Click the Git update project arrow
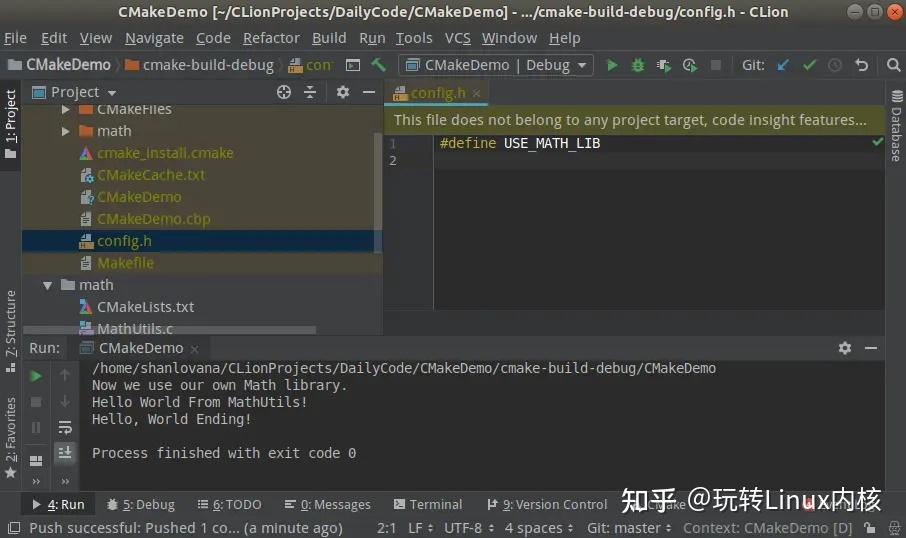This screenshot has height=538, width=906. (783, 65)
